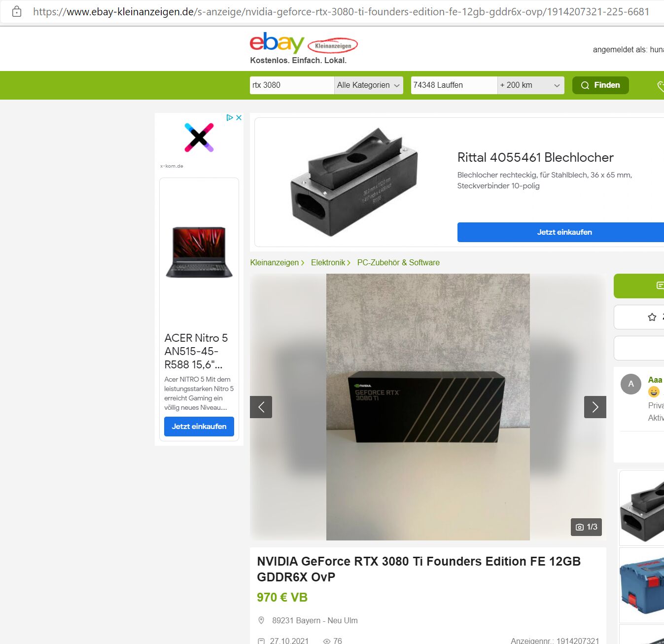Click the photo counter 1/3 badge

pos(587,527)
